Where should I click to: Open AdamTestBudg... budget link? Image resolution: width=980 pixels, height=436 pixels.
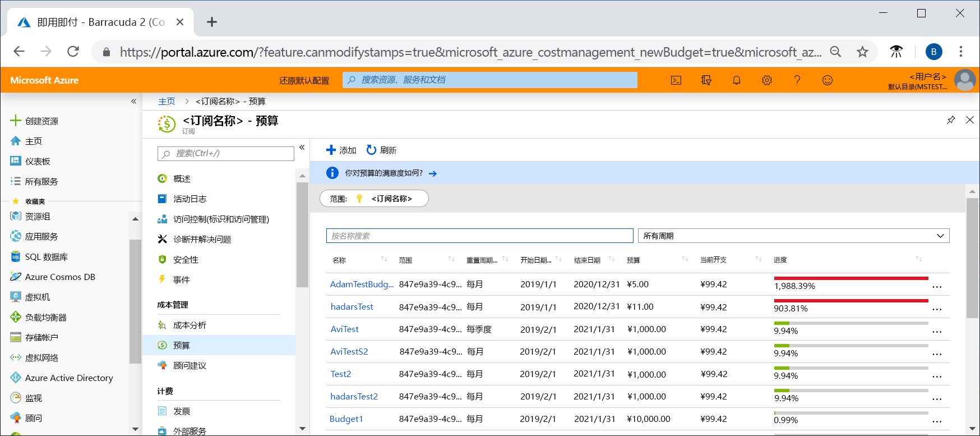pos(362,284)
